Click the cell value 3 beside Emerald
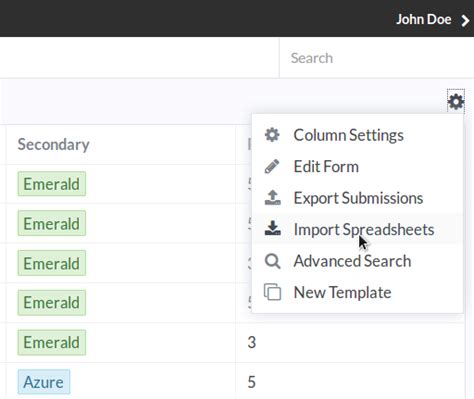 coord(252,342)
